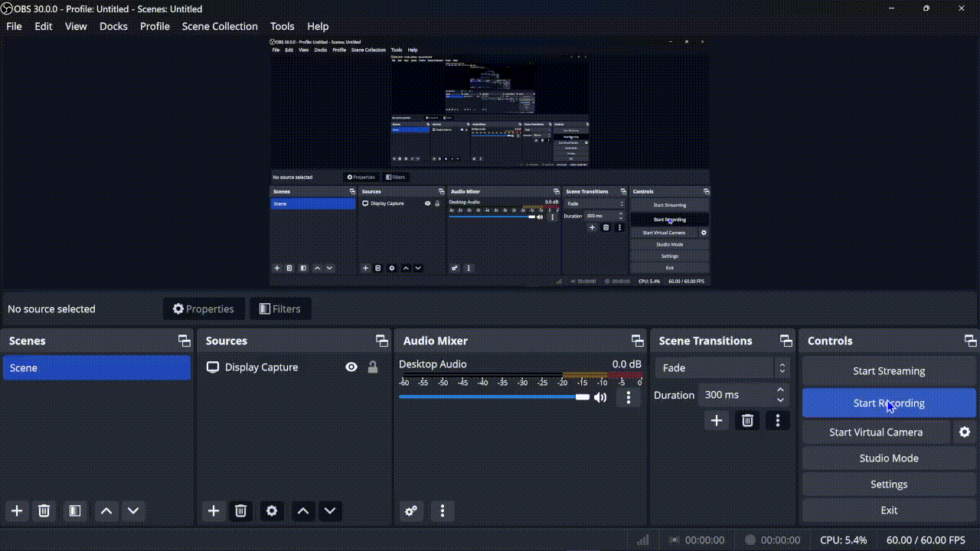Open source properties gear in Sources dock
The width and height of the screenshot is (980, 551).
[x=272, y=510]
